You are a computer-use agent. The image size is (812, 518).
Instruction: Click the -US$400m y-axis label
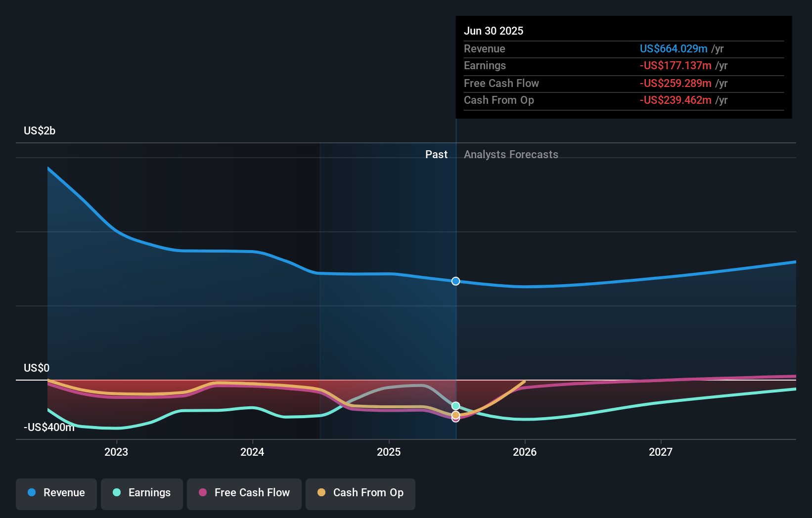tap(49, 428)
